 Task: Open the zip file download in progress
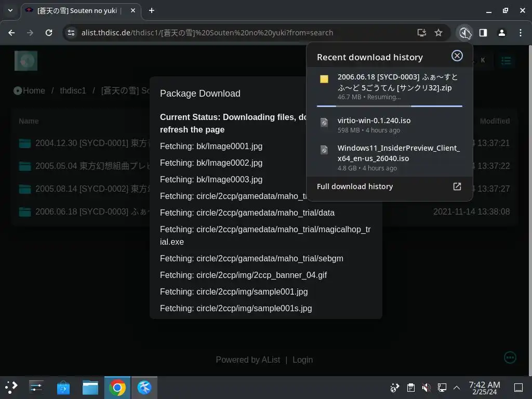(390, 87)
